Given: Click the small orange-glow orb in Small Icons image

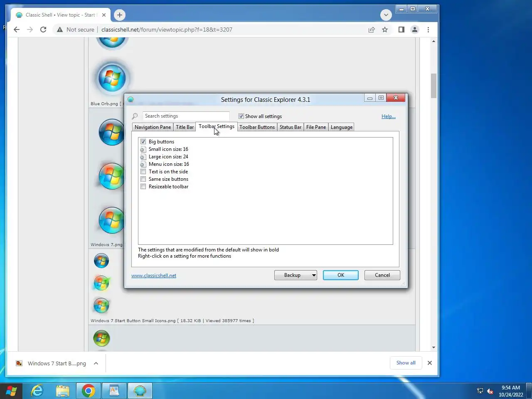Looking at the screenshot, I should pos(101,283).
